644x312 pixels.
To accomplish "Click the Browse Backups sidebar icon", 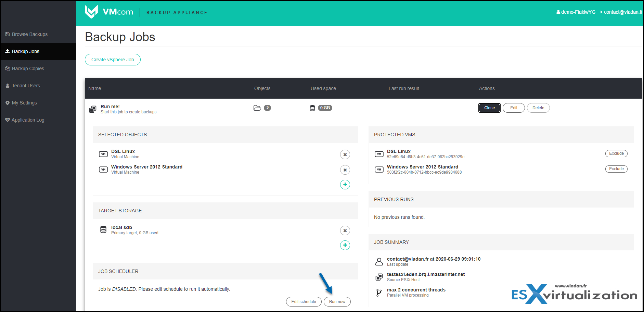I will [8, 34].
